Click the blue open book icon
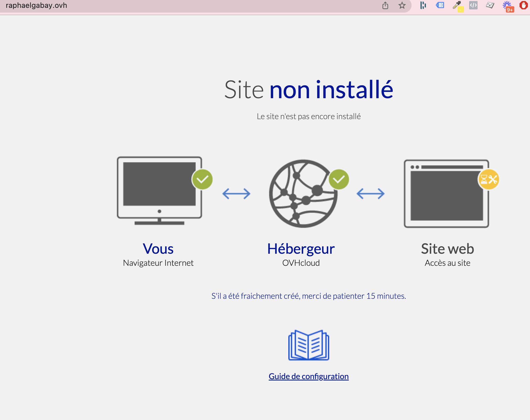 (x=309, y=345)
